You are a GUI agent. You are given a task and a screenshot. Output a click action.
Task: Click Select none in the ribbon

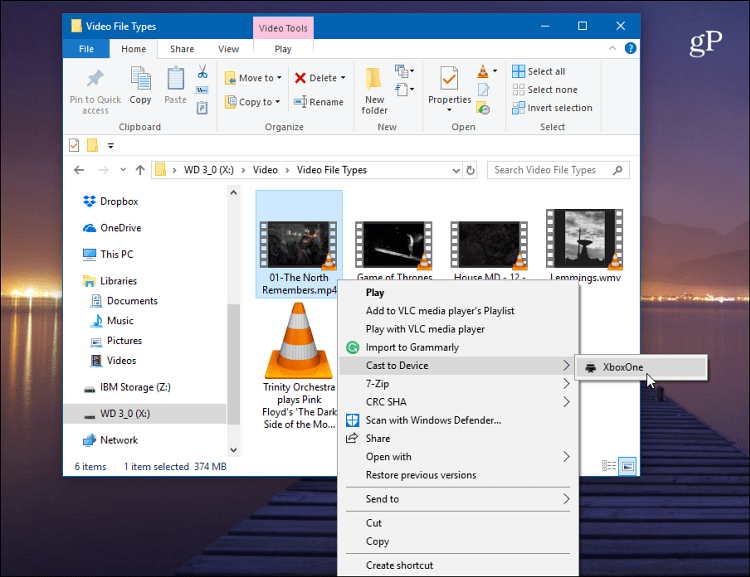pyautogui.click(x=545, y=89)
